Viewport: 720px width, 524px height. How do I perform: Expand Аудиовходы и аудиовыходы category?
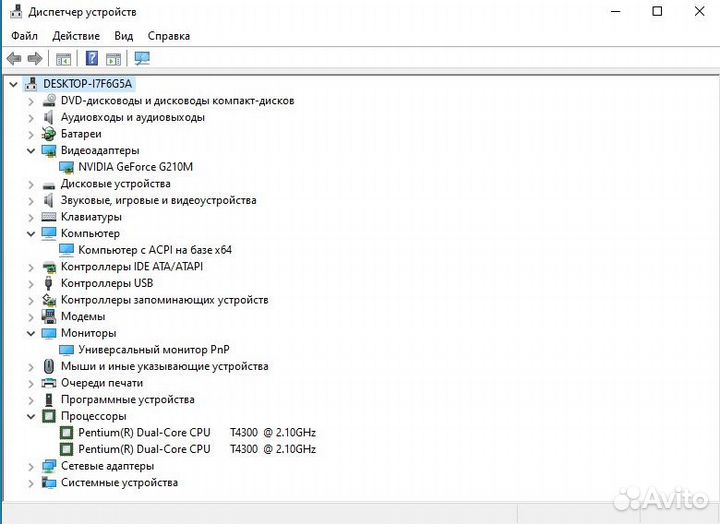(31, 118)
